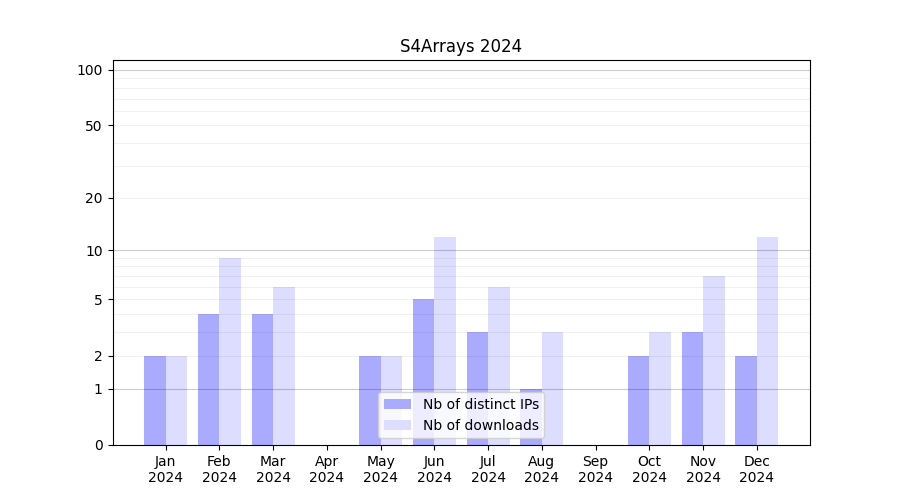Click the 100 y-axis tick label
The width and height of the screenshot is (900, 500).
click(x=90, y=70)
